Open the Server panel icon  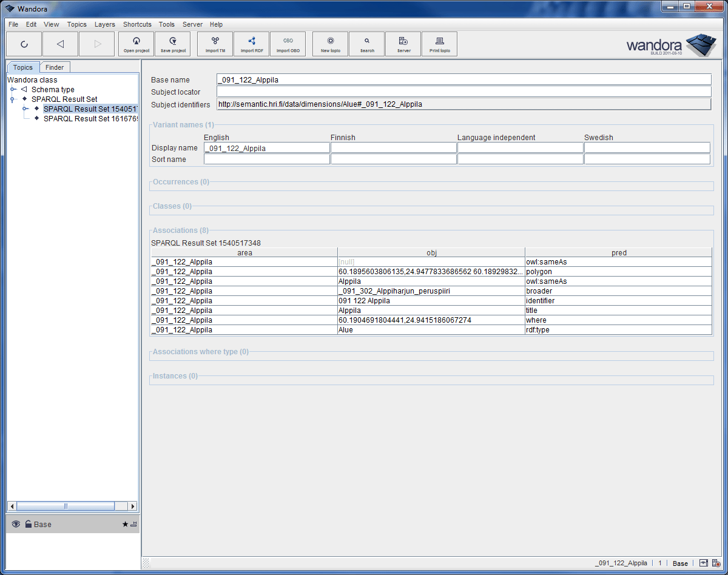pos(403,44)
